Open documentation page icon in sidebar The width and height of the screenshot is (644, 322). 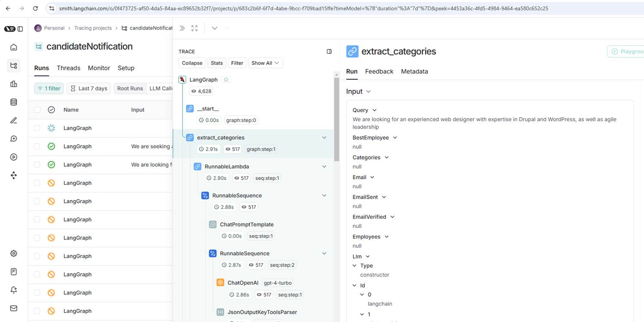pos(14,272)
